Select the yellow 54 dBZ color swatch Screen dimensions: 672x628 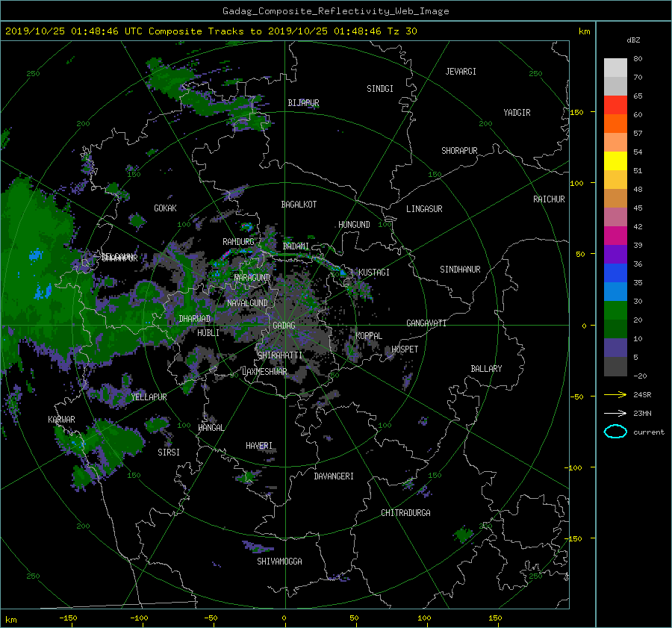pyautogui.click(x=615, y=161)
